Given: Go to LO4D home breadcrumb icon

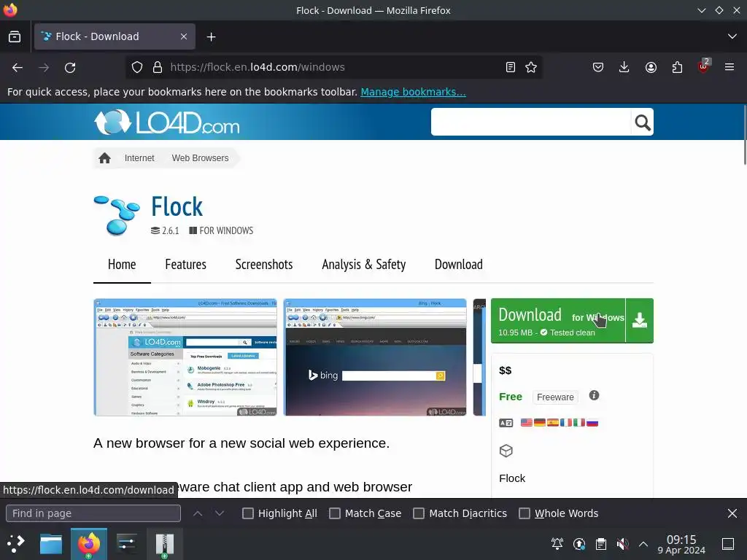Looking at the screenshot, I should pyautogui.click(x=105, y=158).
